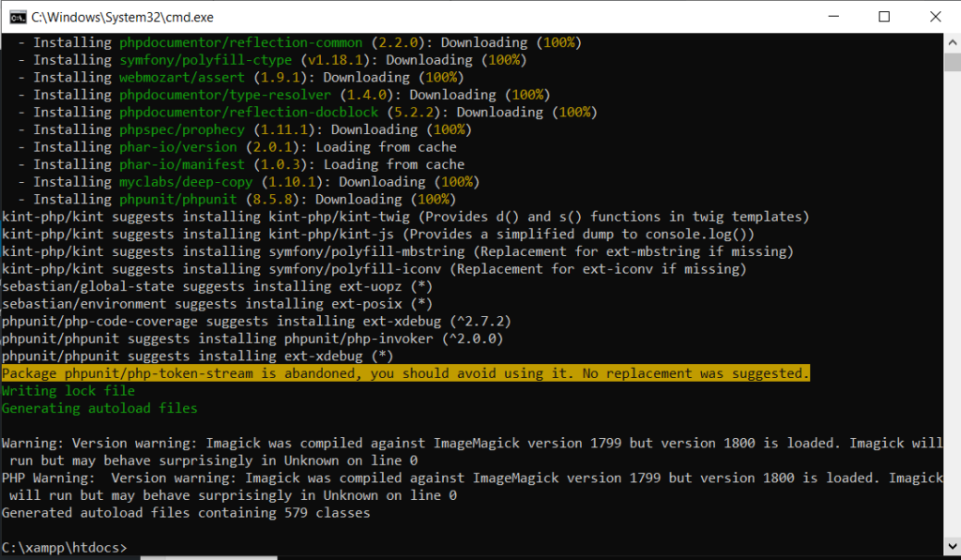Click the C:\xampp\htdocs> prompt line
961x560 pixels.
(x=64, y=547)
